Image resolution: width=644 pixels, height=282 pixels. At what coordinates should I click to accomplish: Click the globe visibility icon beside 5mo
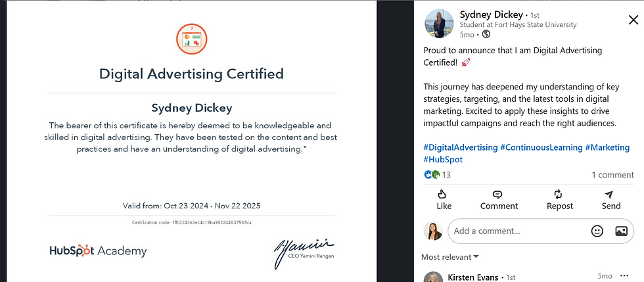486,35
